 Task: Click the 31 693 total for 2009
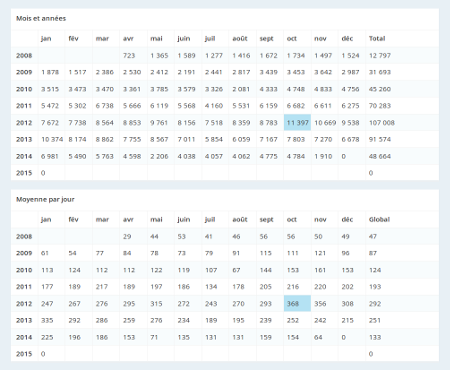380,72
